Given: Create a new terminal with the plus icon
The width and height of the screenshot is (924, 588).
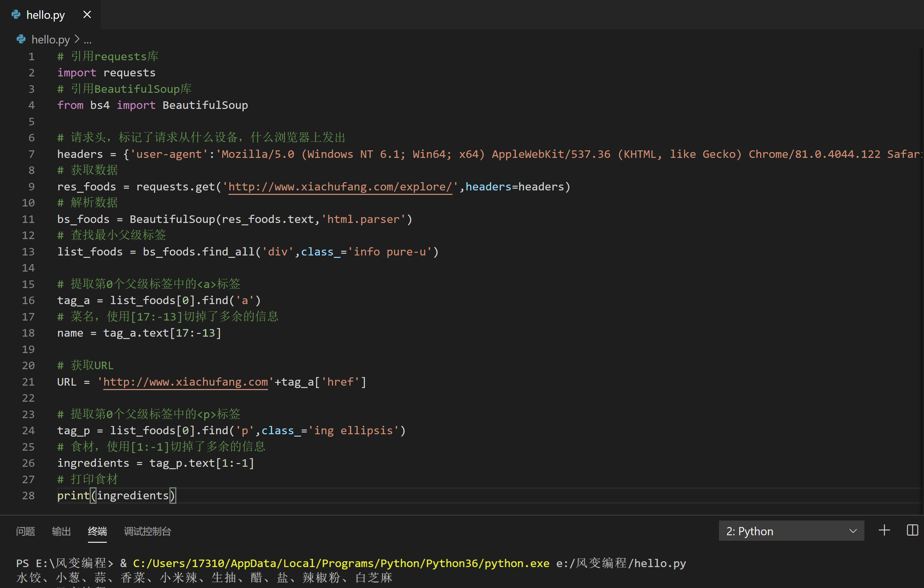Looking at the screenshot, I should pos(884,530).
